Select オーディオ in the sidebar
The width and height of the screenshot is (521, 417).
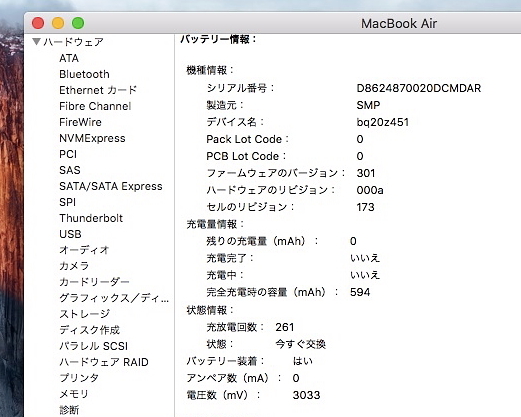[84, 250]
